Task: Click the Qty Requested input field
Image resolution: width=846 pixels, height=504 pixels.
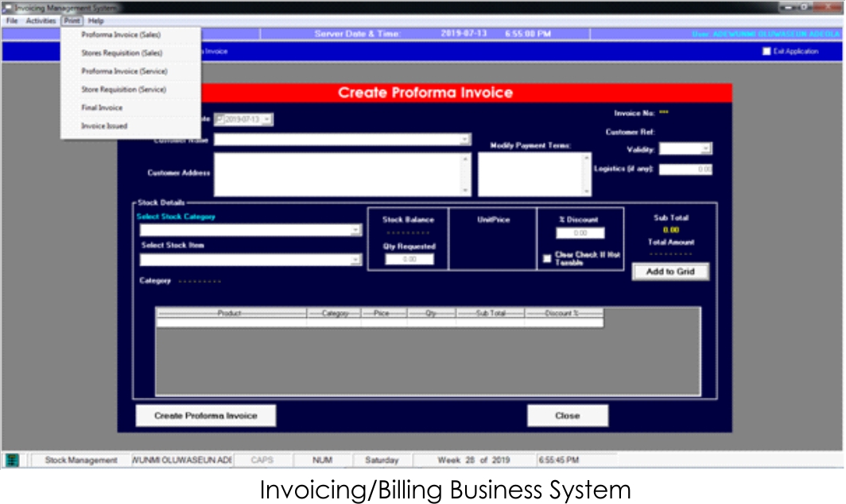Action: 409,259
